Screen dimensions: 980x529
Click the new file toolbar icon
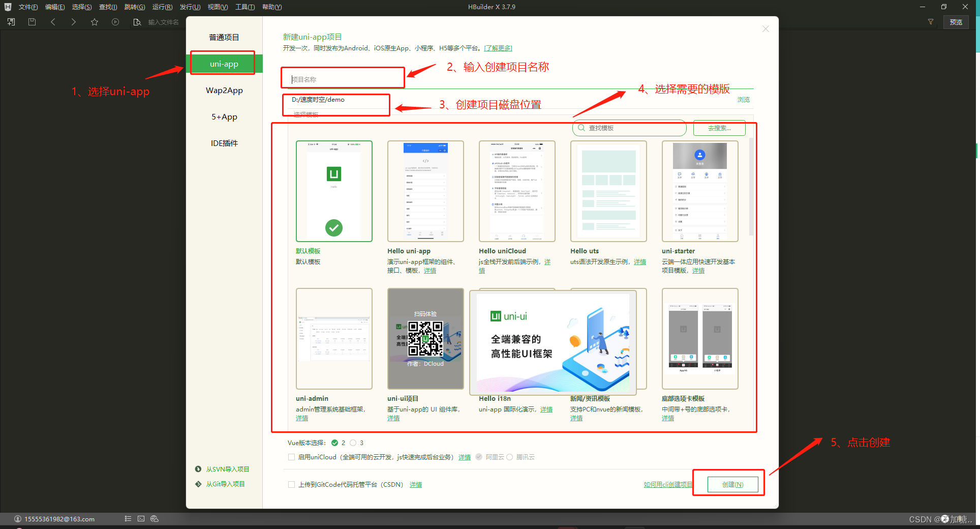[x=11, y=22]
